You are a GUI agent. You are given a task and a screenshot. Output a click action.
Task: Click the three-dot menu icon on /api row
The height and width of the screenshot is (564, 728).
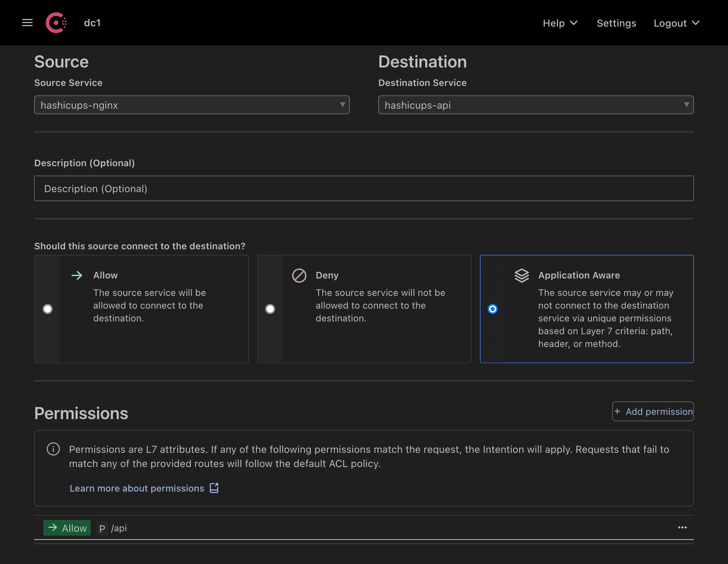click(682, 527)
